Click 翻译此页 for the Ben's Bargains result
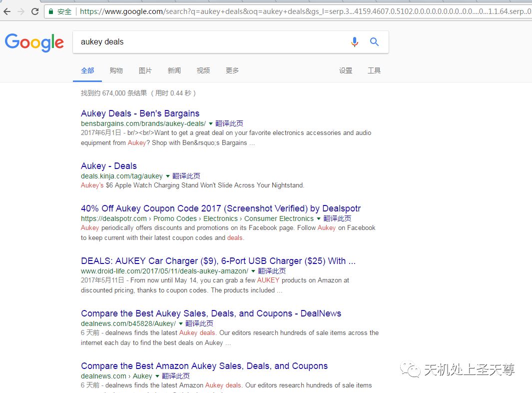 (x=229, y=123)
